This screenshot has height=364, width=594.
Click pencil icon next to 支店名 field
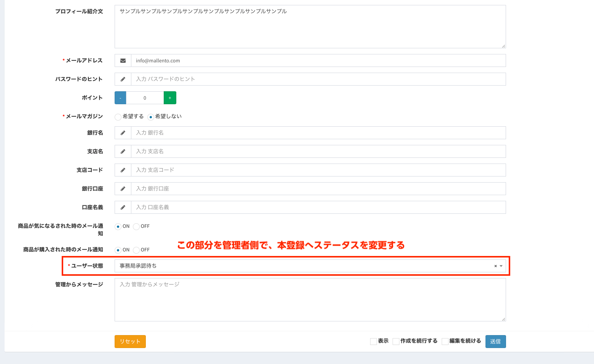pyautogui.click(x=123, y=151)
